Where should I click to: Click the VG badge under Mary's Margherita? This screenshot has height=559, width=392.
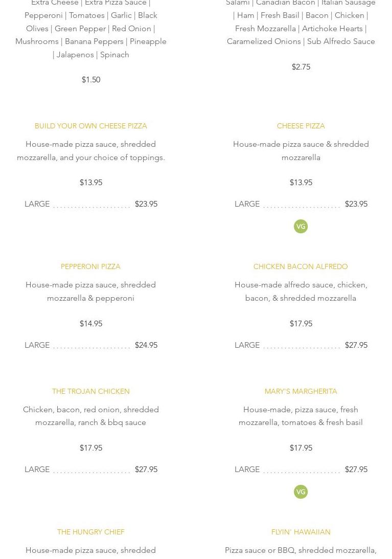(x=301, y=492)
